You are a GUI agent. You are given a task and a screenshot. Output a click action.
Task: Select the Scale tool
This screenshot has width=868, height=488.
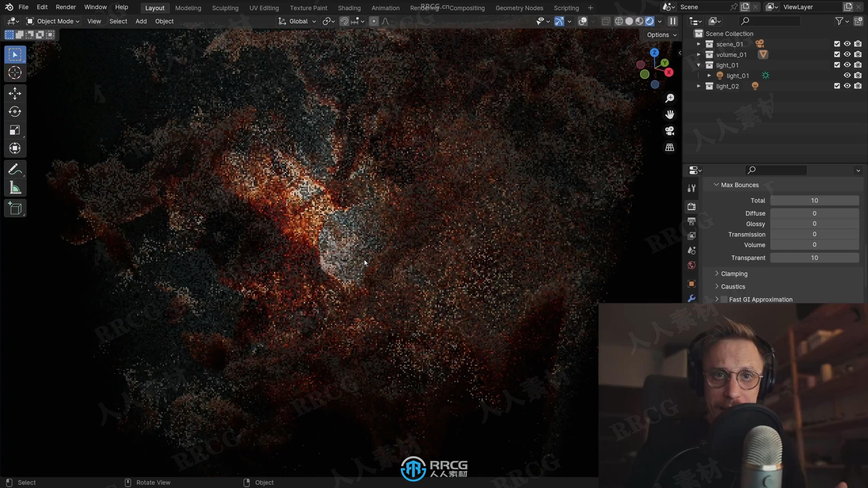point(15,130)
